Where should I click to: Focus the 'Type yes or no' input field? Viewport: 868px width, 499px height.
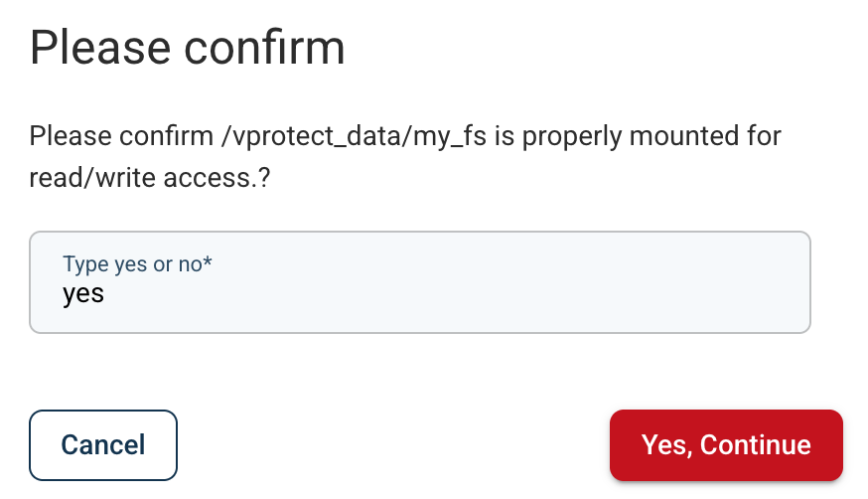tap(420, 282)
